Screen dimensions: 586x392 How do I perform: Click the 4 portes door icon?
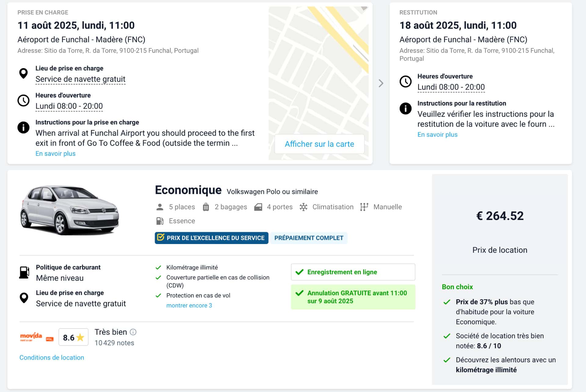tap(258, 207)
